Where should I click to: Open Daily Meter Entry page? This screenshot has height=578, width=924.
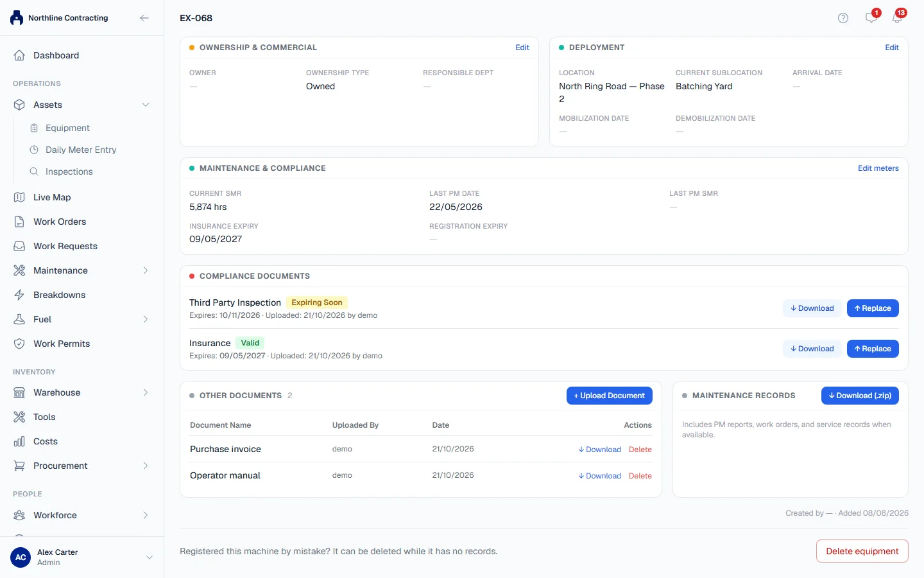[x=89, y=150]
